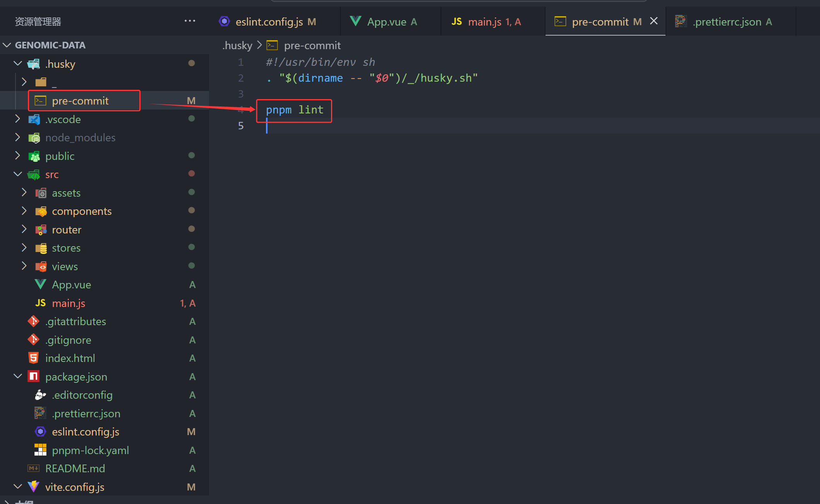Click the HTML5 icon of index.html

(34, 358)
